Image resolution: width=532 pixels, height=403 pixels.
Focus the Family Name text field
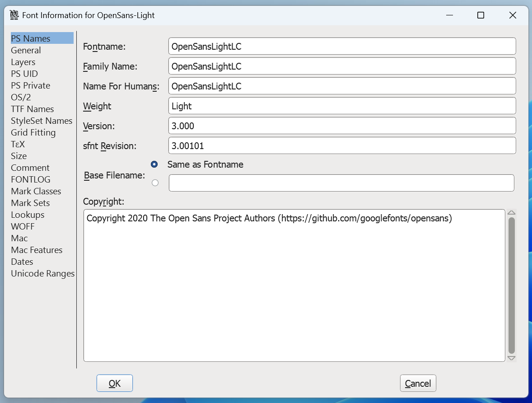tap(341, 66)
